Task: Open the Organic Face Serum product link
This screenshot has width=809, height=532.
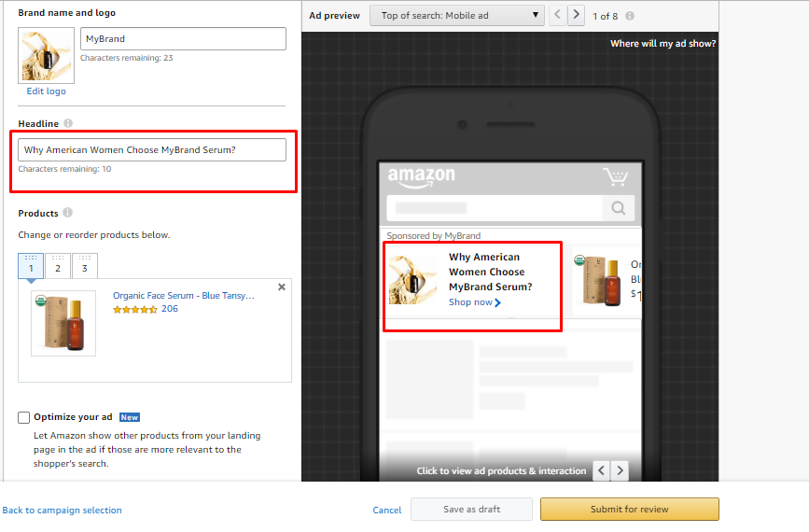Action: 184,296
